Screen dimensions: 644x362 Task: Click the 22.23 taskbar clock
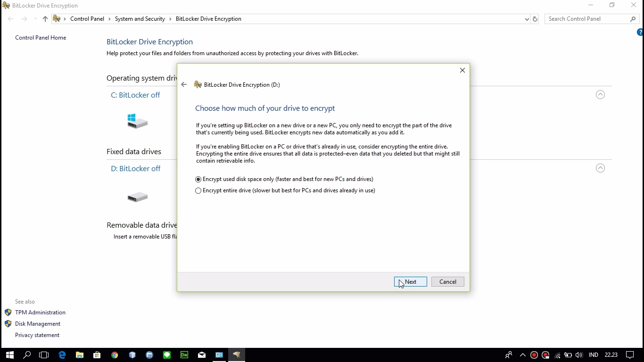[x=611, y=355]
